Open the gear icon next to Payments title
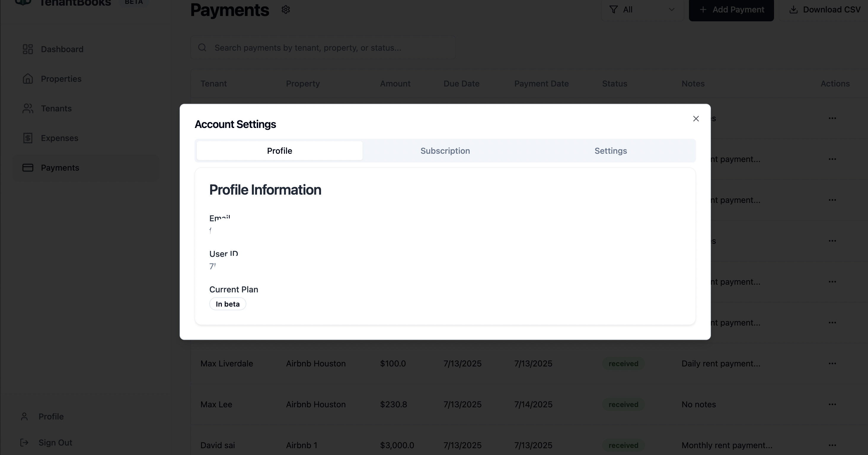This screenshot has height=455, width=868. (x=286, y=10)
